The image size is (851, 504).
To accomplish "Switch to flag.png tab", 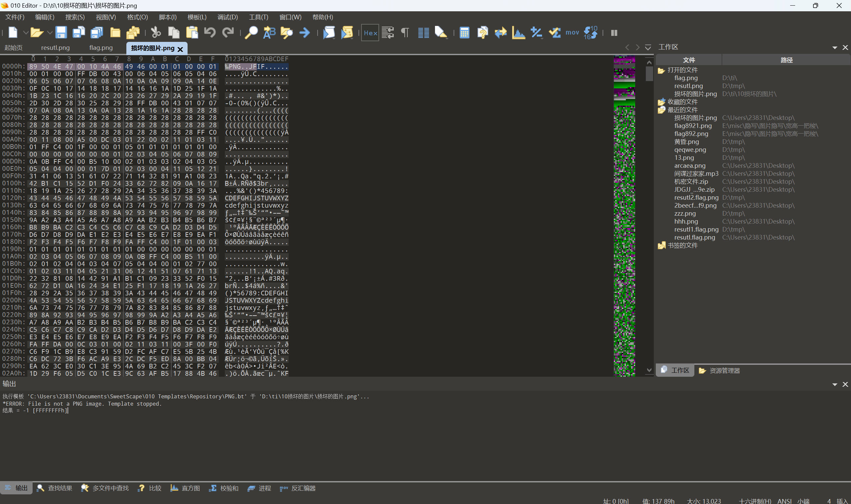I will pyautogui.click(x=101, y=48).
